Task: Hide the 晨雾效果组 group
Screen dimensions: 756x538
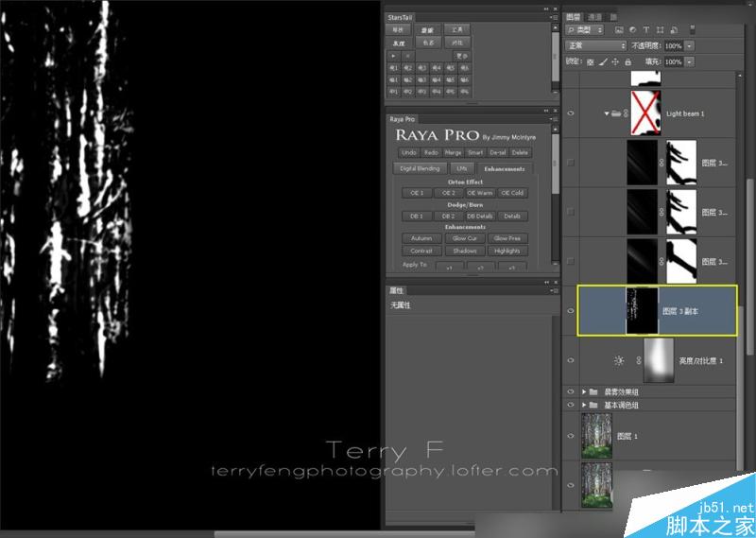Action: click(x=571, y=391)
